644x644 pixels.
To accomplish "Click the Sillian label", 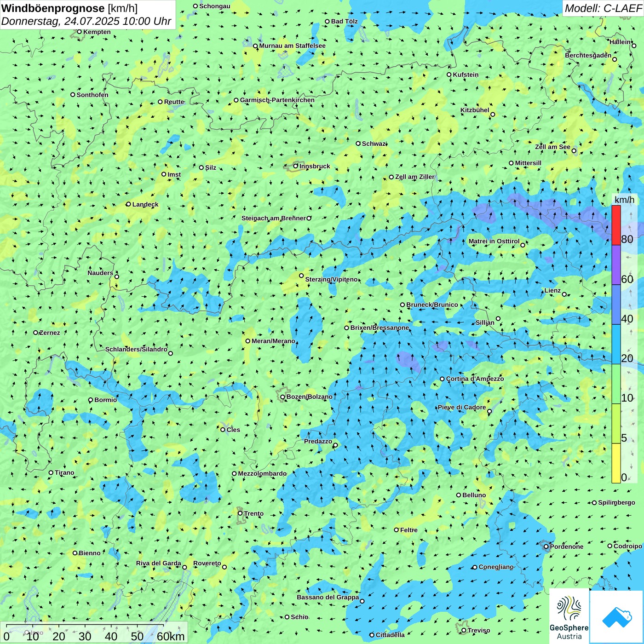I will coord(485,322).
